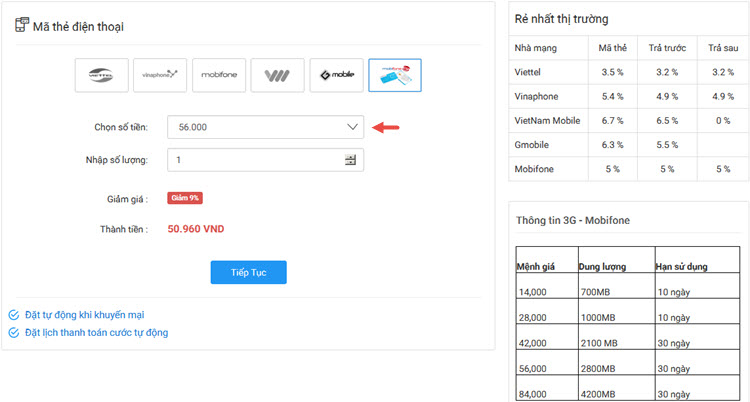Open 'Đặt lịch thanh toán cước tự động' link
The height and width of the screenshot is (402, 750).
pos(96,332)
